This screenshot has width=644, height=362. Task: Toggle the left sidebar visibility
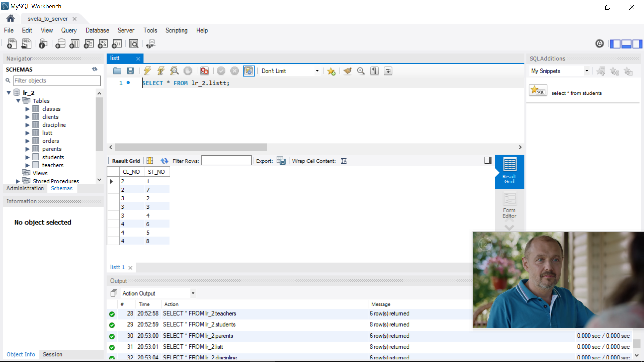point(615,44)
